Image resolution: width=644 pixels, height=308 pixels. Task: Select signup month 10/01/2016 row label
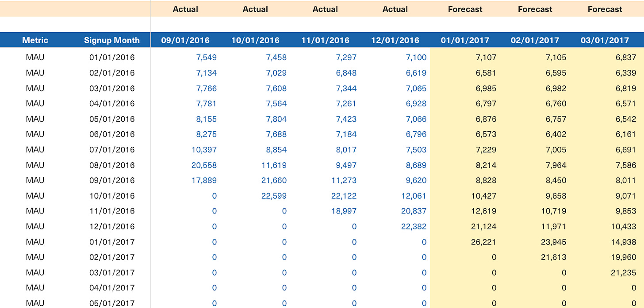tap(112, 196)
